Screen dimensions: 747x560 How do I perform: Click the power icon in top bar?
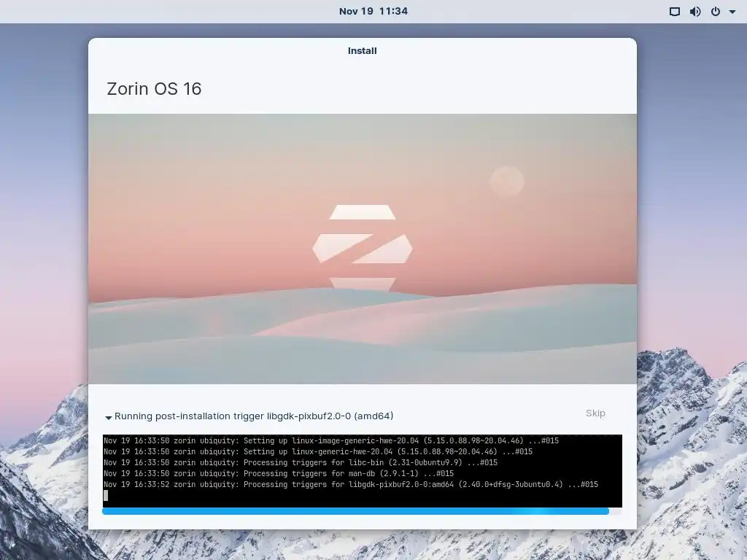pos(716,12)
